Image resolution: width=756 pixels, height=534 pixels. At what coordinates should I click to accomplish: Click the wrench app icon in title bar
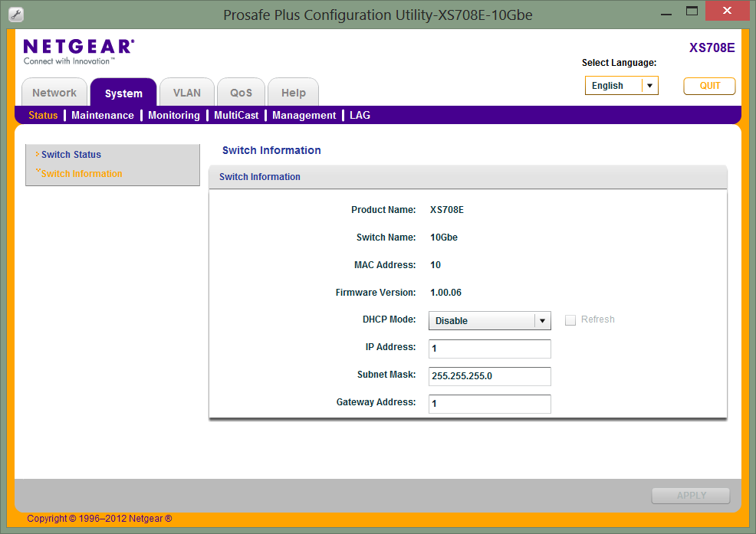(16, 15)
